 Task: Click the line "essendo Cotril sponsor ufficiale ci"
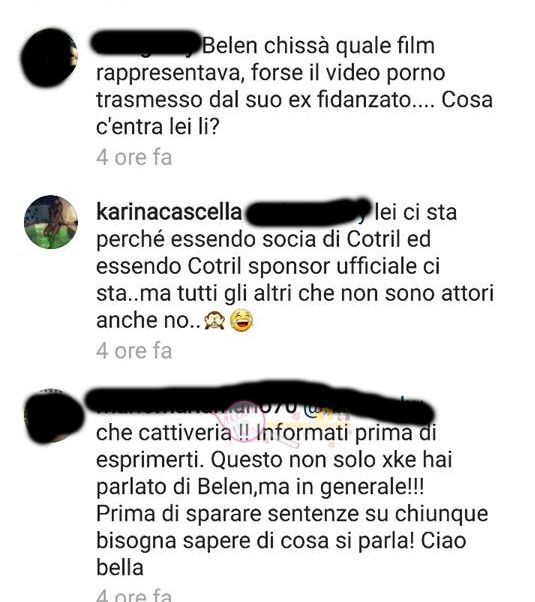[268, 266]
